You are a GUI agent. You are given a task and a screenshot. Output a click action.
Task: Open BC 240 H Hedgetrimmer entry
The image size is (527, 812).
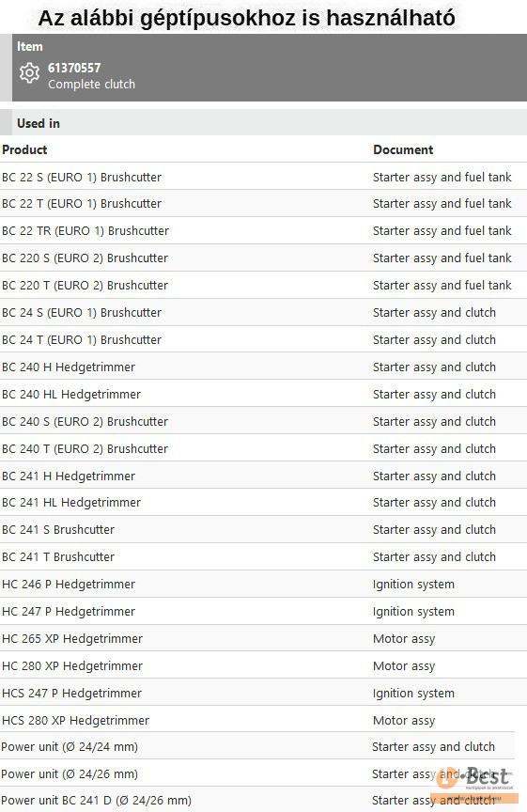pos(69,367)
